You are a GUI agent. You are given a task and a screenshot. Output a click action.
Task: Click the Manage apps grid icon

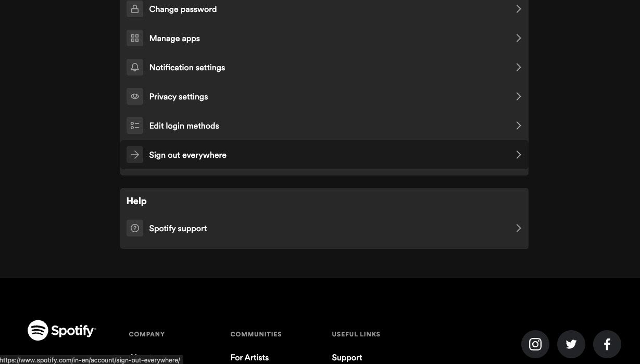click(x=134, y=38)
